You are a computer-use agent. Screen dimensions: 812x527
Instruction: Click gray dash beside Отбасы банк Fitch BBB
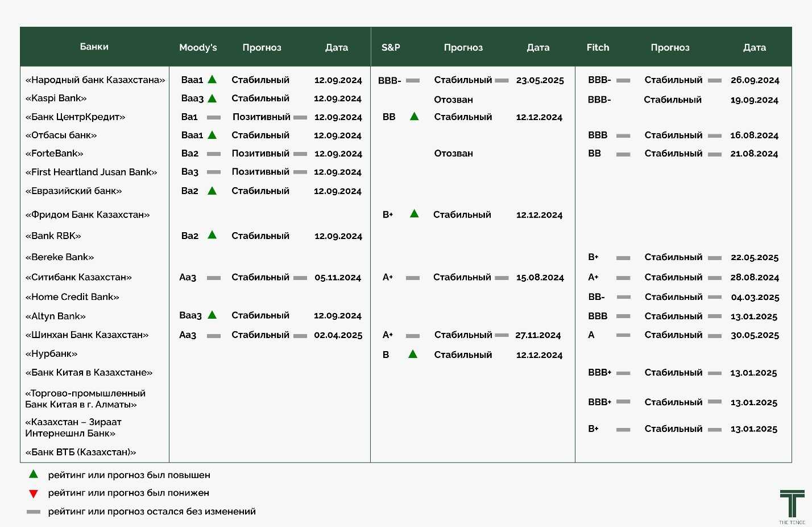[x=623, y=135]
